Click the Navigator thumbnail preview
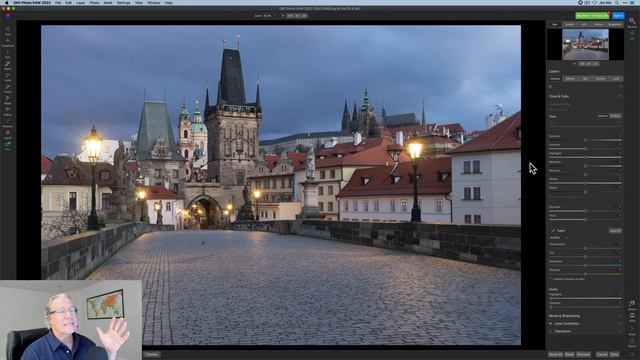Screen dimensions: 640x360 pos(585,44)
